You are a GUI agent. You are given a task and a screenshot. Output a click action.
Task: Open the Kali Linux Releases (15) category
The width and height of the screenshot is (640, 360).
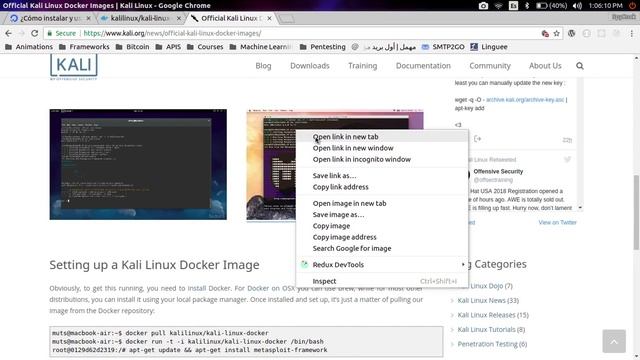pos(493,315)
